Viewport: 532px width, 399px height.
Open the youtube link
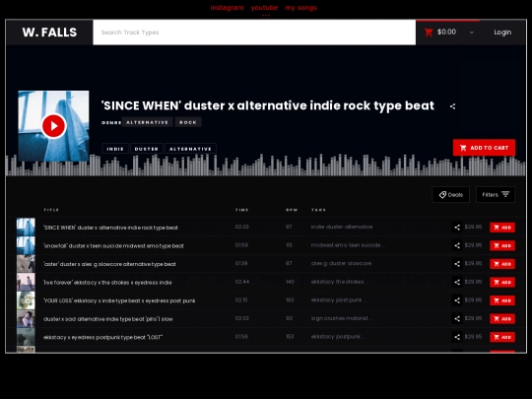coord(264,8)
